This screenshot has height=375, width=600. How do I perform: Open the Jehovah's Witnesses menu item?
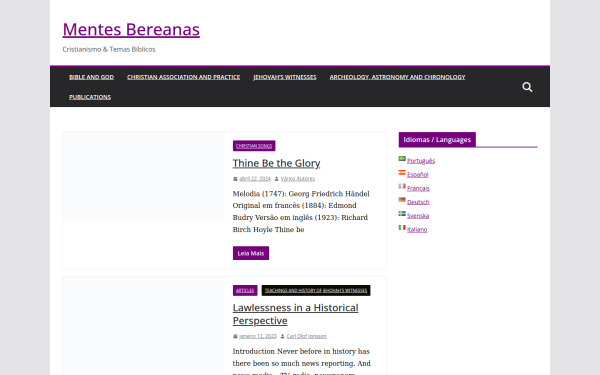[x=285, y=77]
